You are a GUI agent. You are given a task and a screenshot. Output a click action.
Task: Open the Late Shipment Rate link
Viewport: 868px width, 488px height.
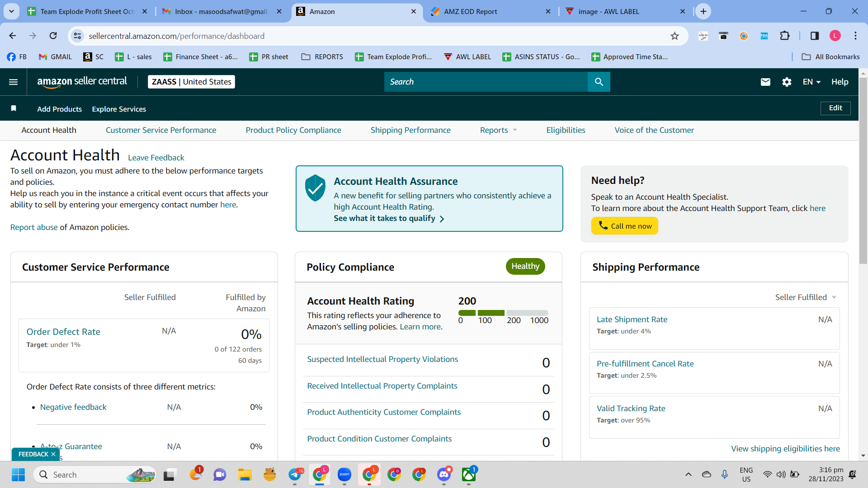pos(632,319)
